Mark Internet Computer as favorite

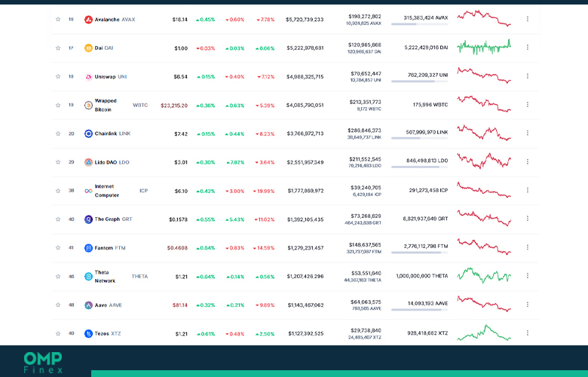pos(58,191)
